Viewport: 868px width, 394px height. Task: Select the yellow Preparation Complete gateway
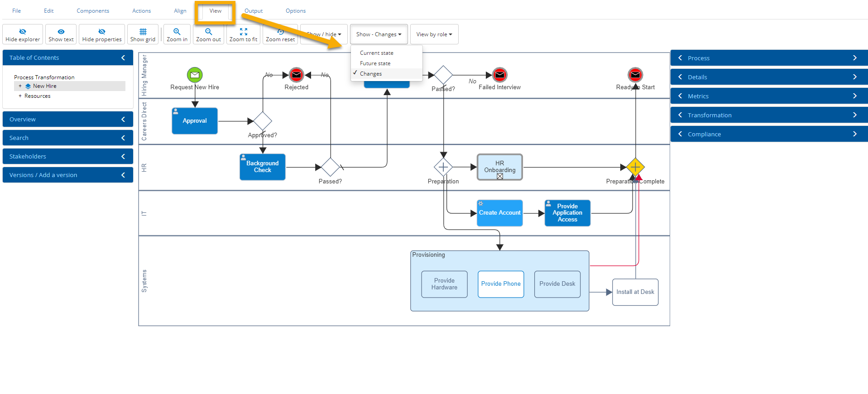pyautogui.click(x=635, y=167)
